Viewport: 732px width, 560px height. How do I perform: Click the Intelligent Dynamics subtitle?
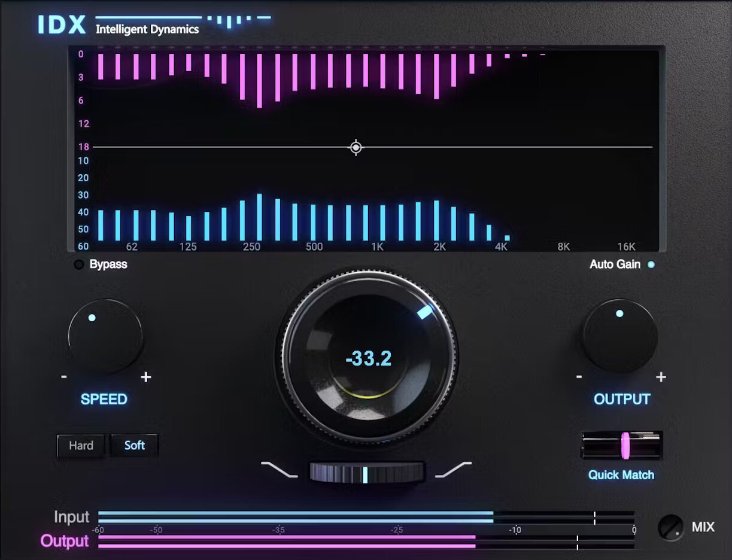point(147,29)
